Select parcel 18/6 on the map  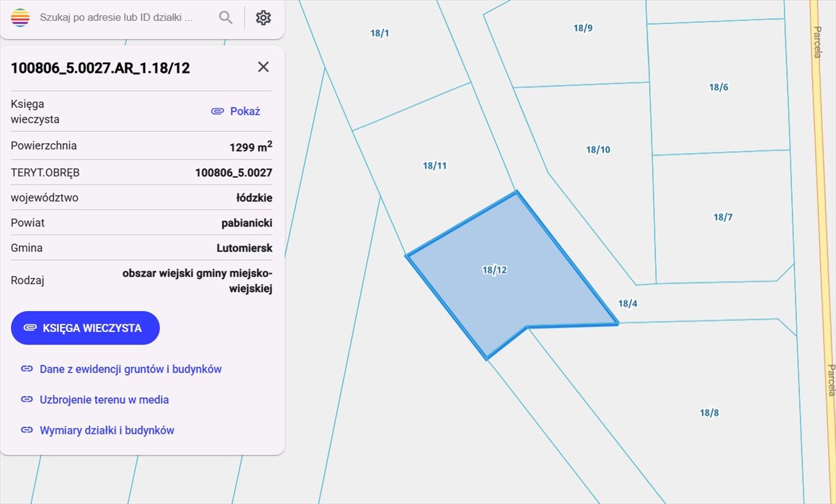pyautogui.click(x=718, y=87)
